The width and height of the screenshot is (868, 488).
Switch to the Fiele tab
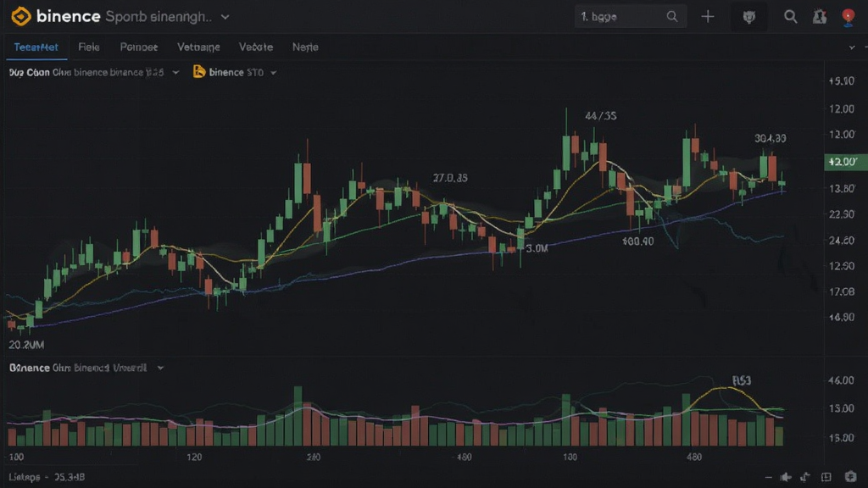88,47
